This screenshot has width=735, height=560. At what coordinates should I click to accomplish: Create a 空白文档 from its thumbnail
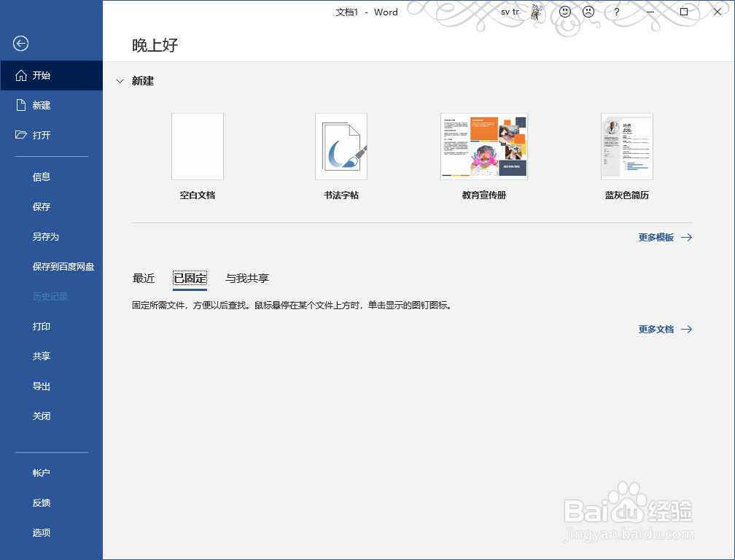click(x=198, y=147)
